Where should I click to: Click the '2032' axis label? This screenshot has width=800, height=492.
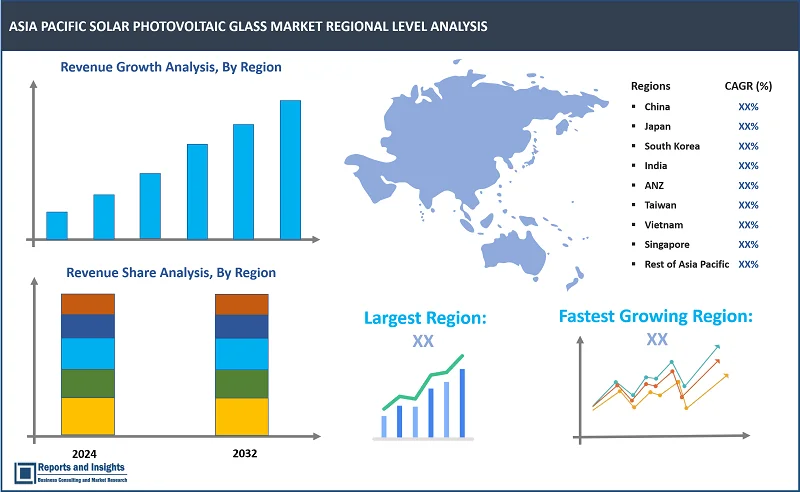tap(245, 453)
